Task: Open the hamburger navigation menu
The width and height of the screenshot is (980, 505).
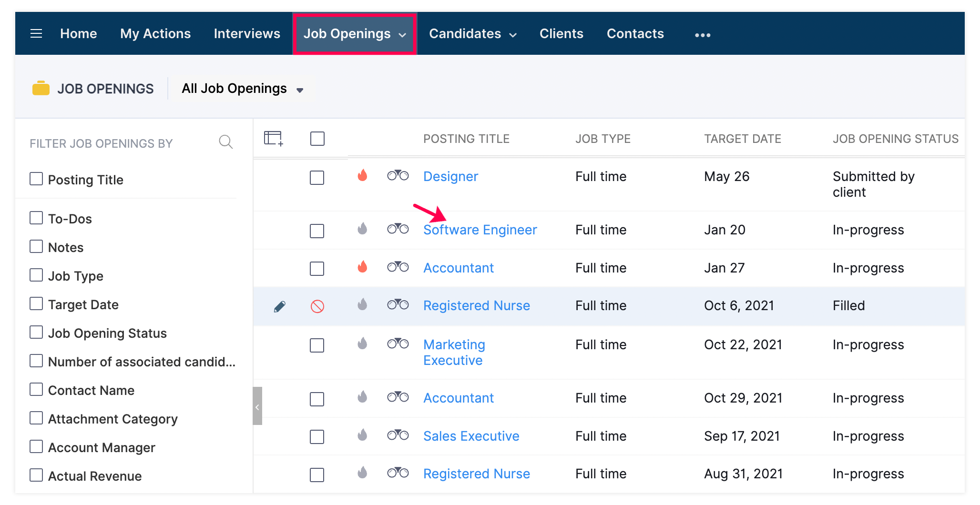Action: click(36, 34)
